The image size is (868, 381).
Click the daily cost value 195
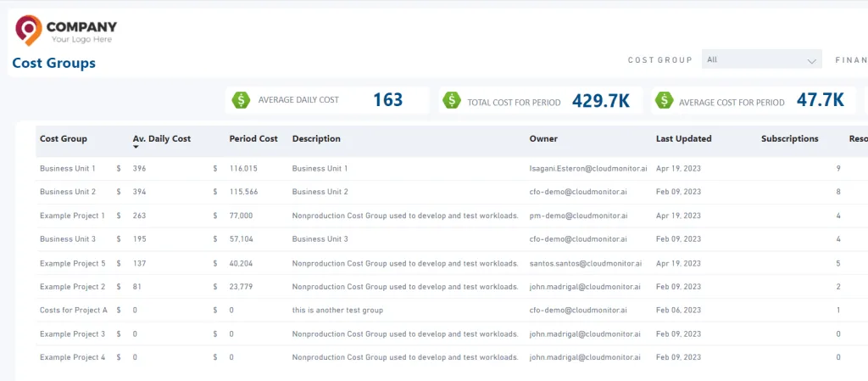[x=140, y=239]
